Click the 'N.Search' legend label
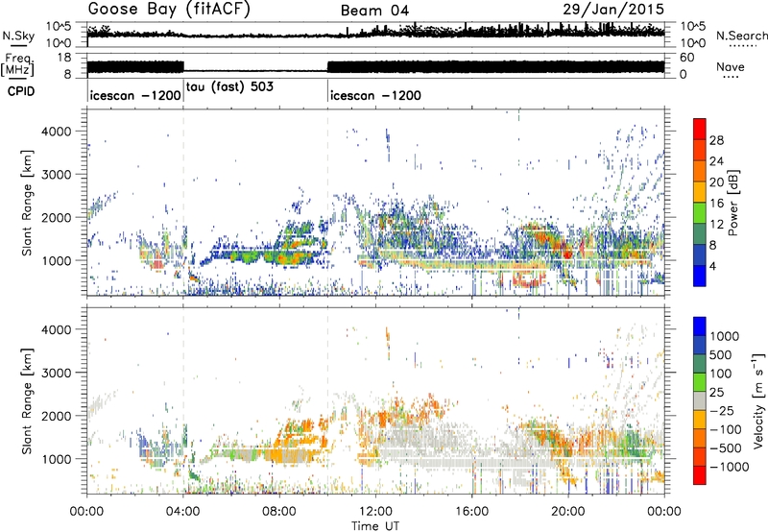 point(741,36)
